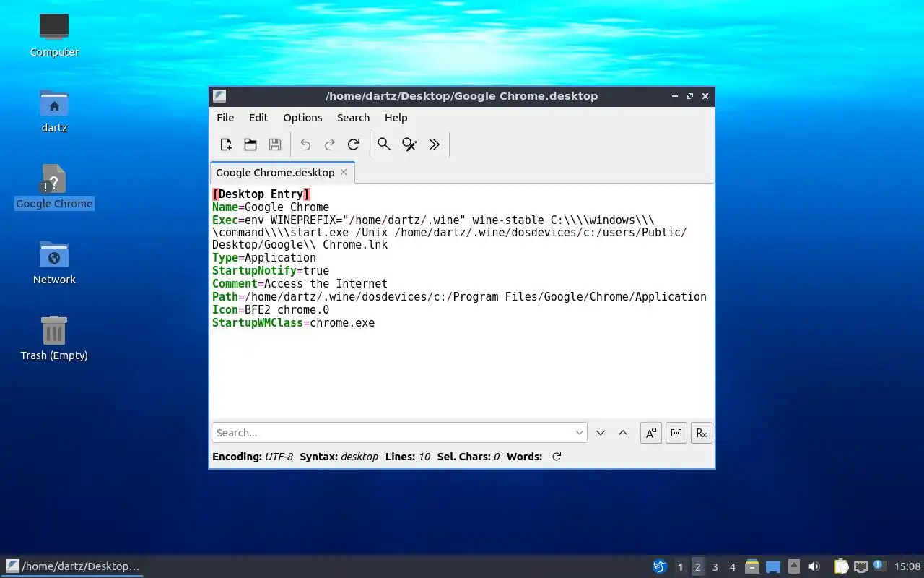Screen dimensions: 924x578
Task: Click the Find magnifier icon
Action: coord(384,144)
